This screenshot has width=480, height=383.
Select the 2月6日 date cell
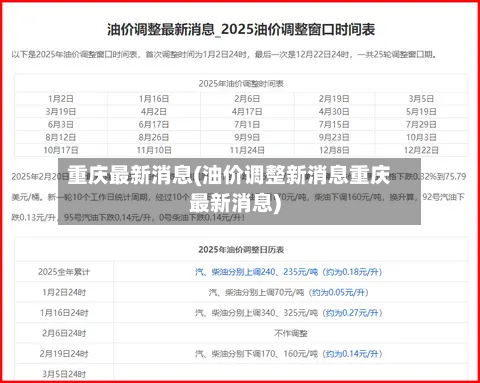click(247, 99)
